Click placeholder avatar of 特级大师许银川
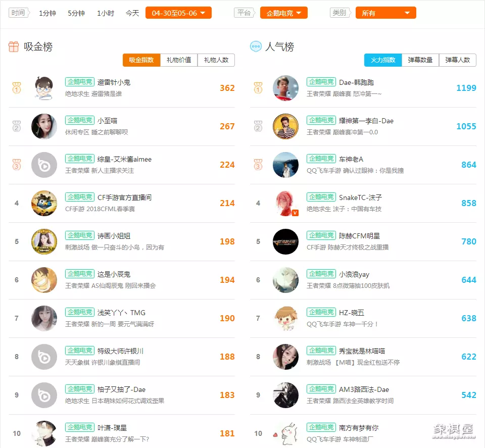The image size is (485, 448). 44,357
